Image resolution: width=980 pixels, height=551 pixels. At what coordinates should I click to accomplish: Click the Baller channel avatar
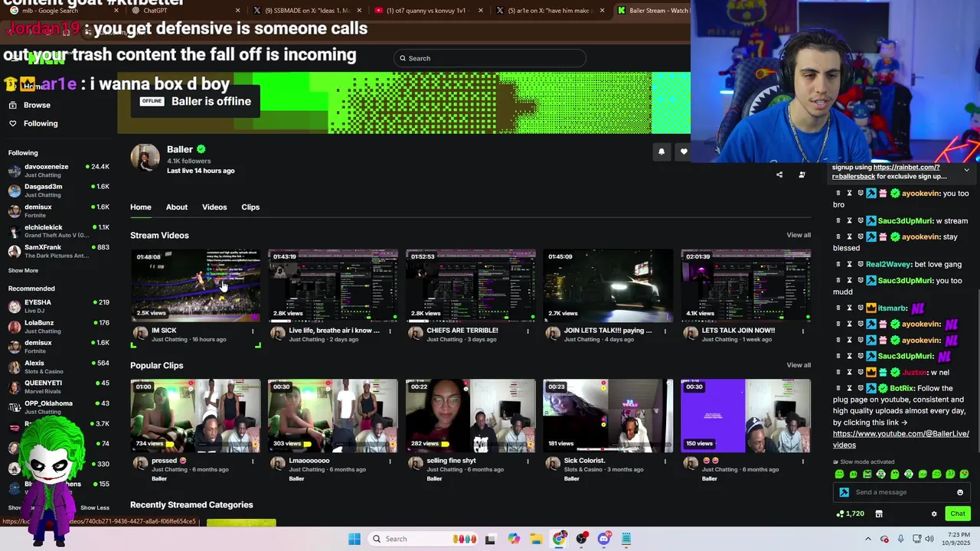[145, 158]
